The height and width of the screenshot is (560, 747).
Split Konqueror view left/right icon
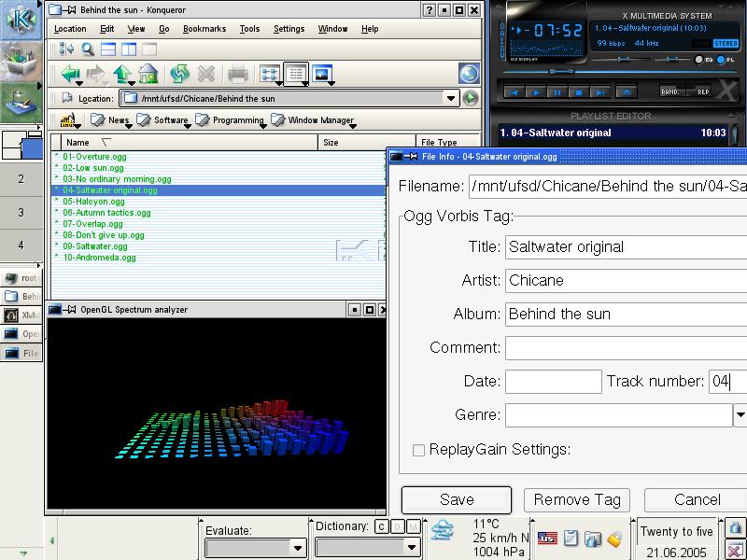pos(129,49)
